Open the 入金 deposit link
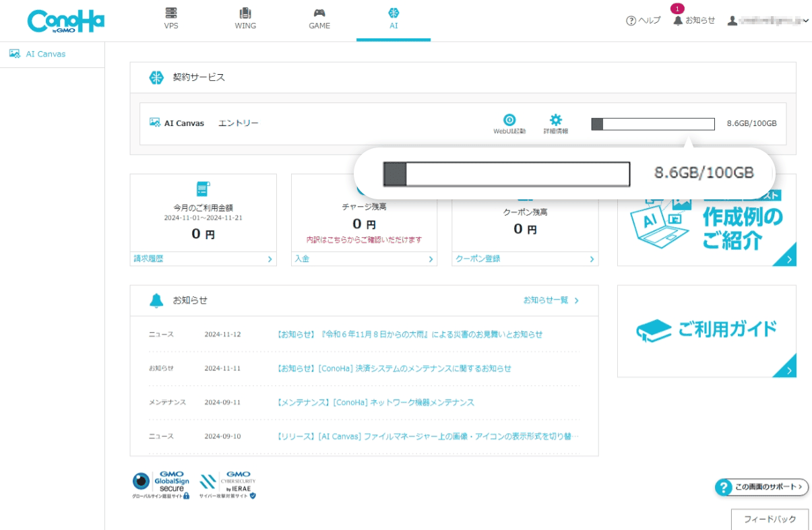The image size is (812, 530). click(x=302, y=259)
